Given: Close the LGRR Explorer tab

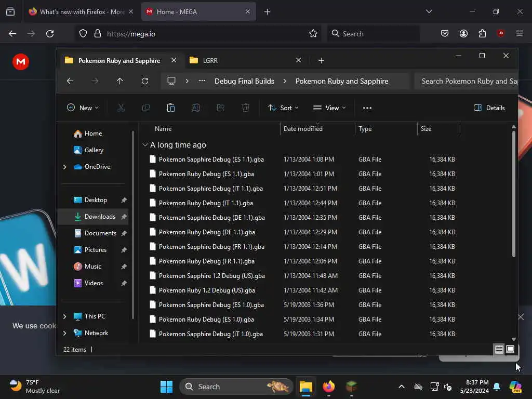Looking at the screenshot, I should coord(298,60).
